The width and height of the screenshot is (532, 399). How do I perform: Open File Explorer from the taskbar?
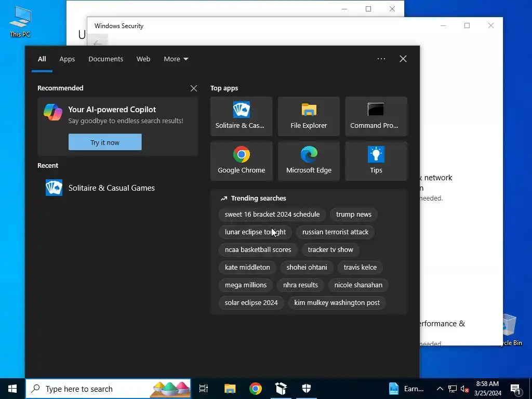pyautogui.click(x=230, y=389)
